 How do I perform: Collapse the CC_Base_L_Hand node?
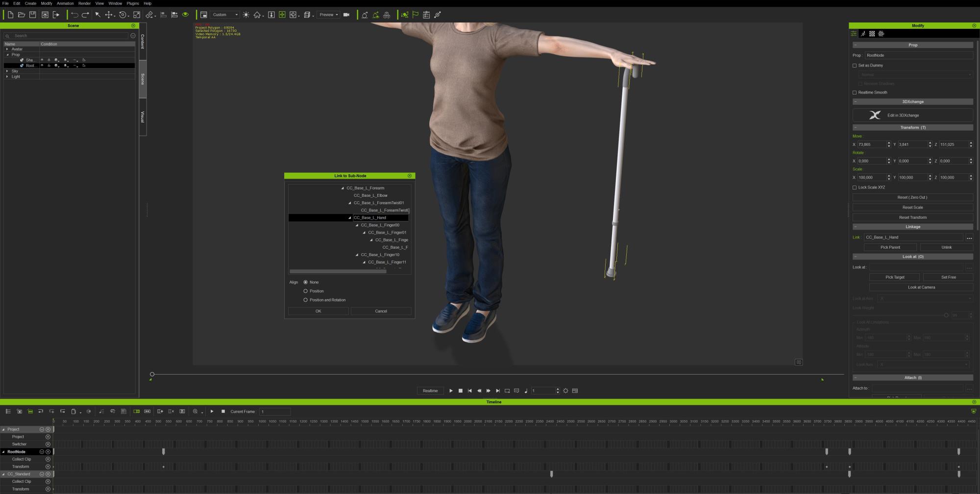(350, 218)
